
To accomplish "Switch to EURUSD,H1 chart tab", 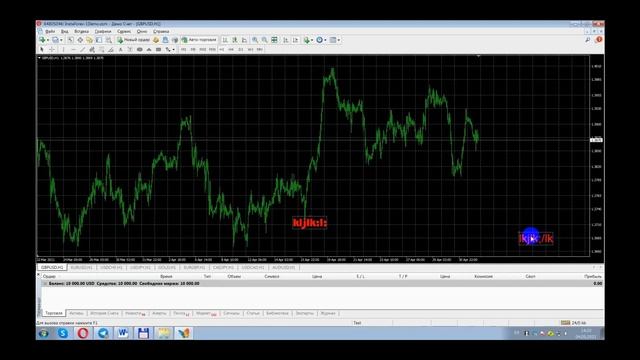I will (x=82, y=267).
